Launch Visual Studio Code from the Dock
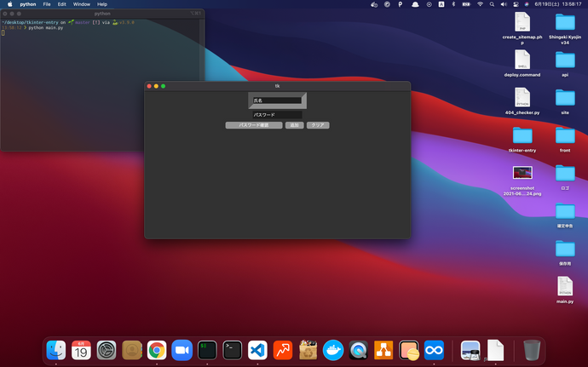Screen dimensions: 588x367 [x=257, y=350]
